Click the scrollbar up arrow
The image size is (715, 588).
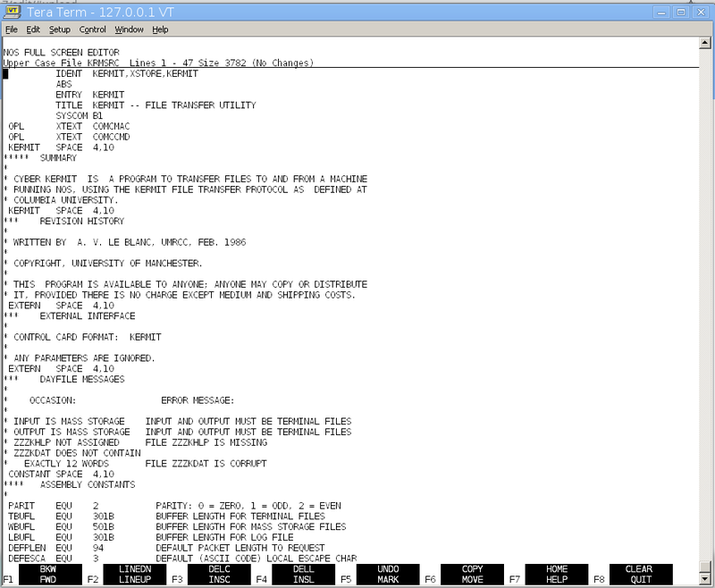tap(705, 43)
